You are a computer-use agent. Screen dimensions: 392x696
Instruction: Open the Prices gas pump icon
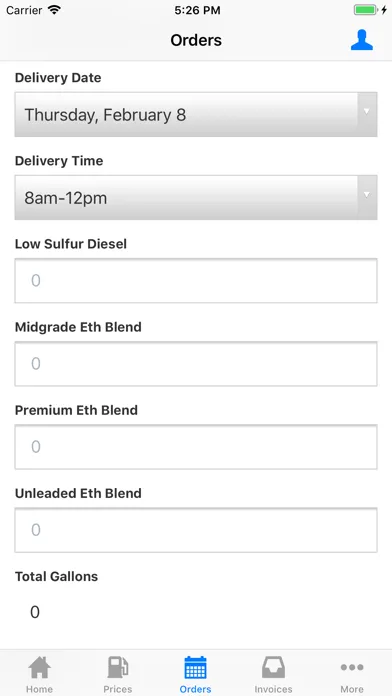tap(118, 667)
